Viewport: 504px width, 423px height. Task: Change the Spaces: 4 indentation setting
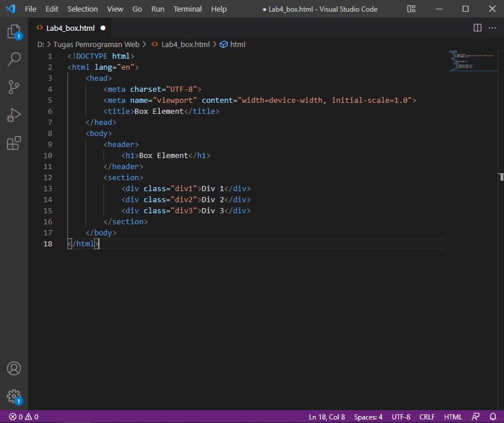pos(367,417)
